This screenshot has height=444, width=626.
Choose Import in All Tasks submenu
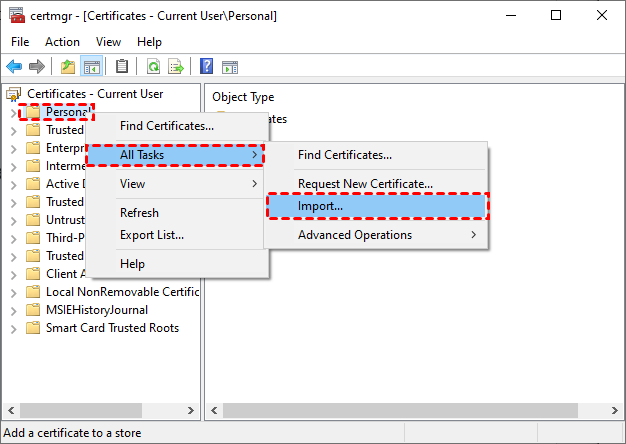click(x=377, y=206)
